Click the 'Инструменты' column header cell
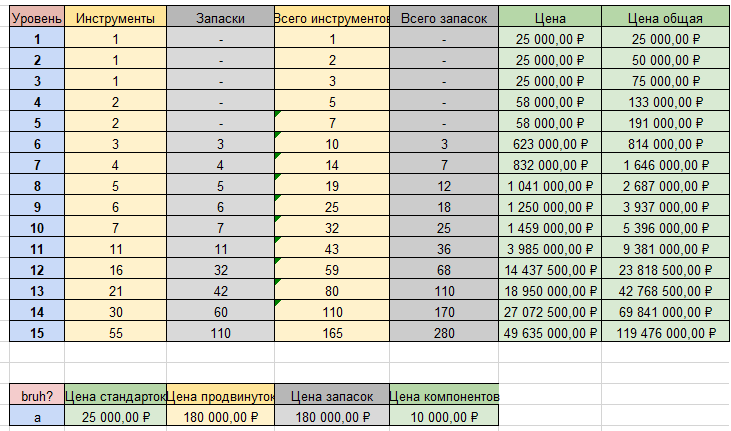731x431 pixels. tap(115, 17)
